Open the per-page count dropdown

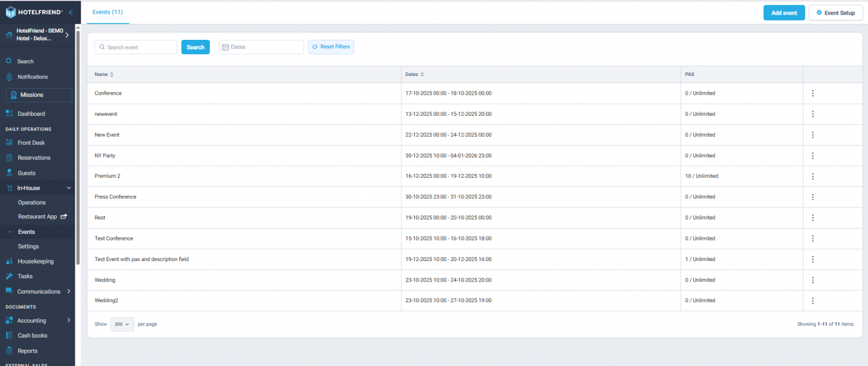coord(122,324)
